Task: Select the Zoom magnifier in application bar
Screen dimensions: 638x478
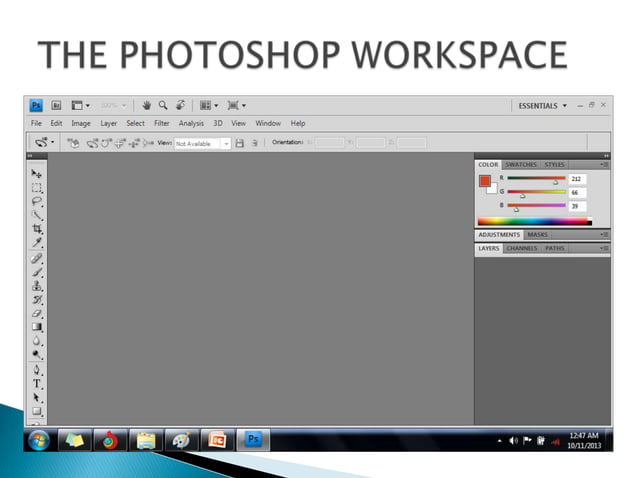Action: [163, 105]
